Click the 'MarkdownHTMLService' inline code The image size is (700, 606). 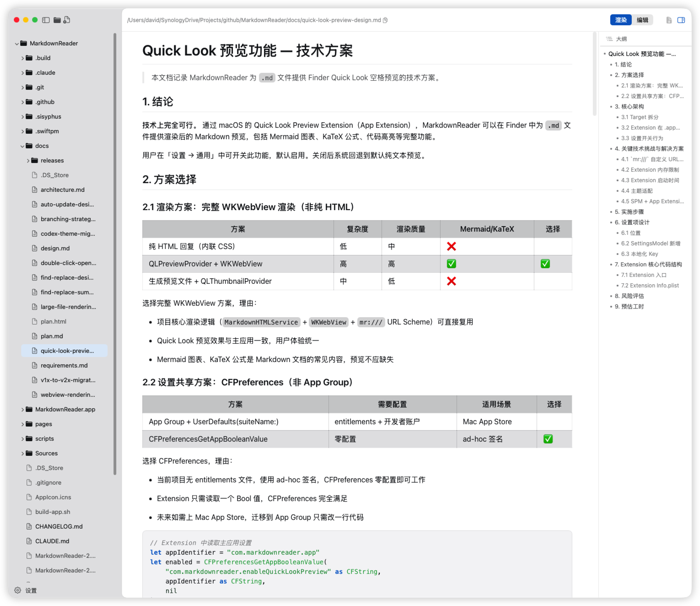tap(261, 322)
